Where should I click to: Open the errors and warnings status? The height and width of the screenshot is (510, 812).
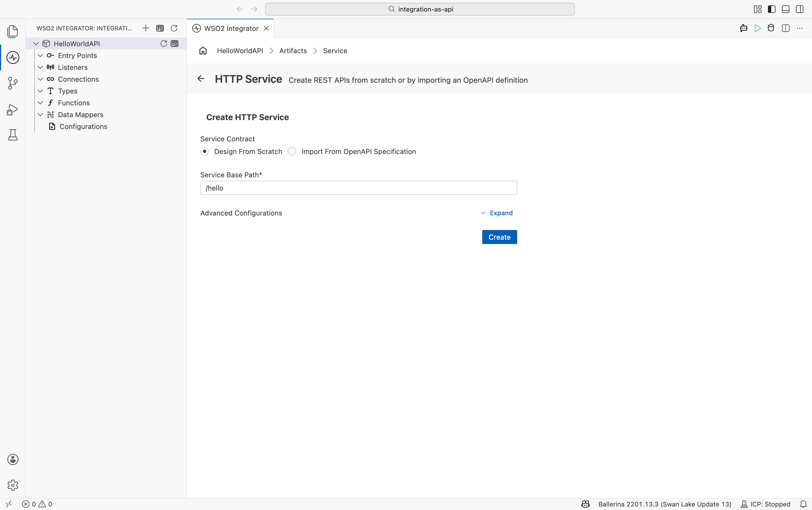[37, 504]
